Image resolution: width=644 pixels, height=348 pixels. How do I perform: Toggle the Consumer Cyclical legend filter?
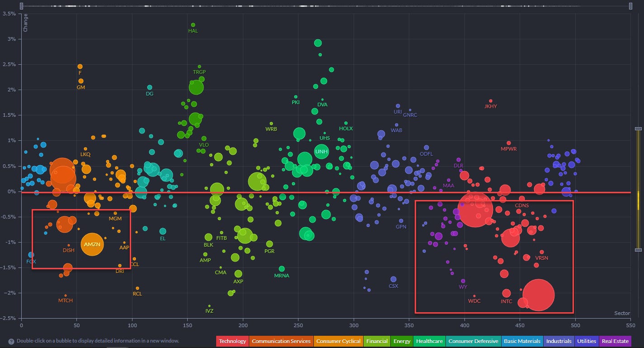point(338,341)
